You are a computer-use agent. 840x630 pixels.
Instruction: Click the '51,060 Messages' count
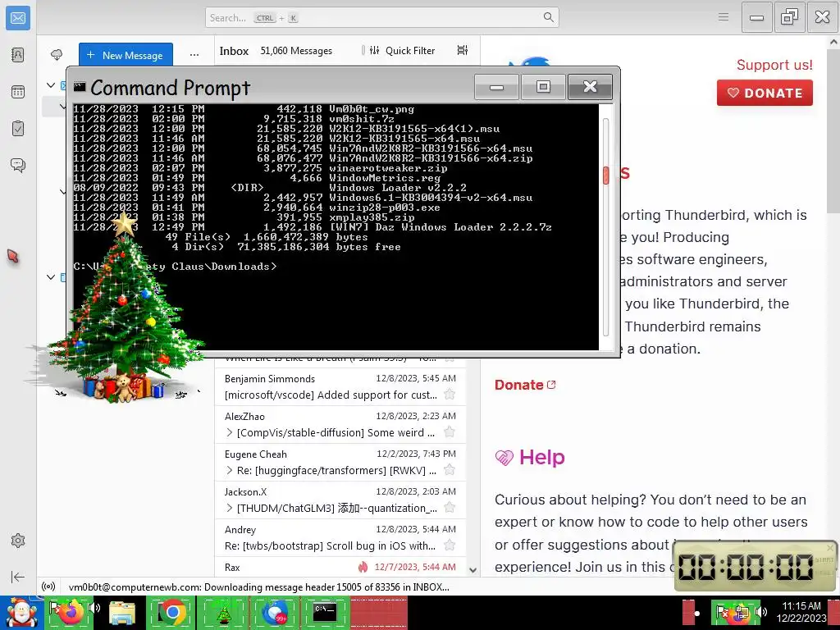pyautogui.click(x=296, y=50)
